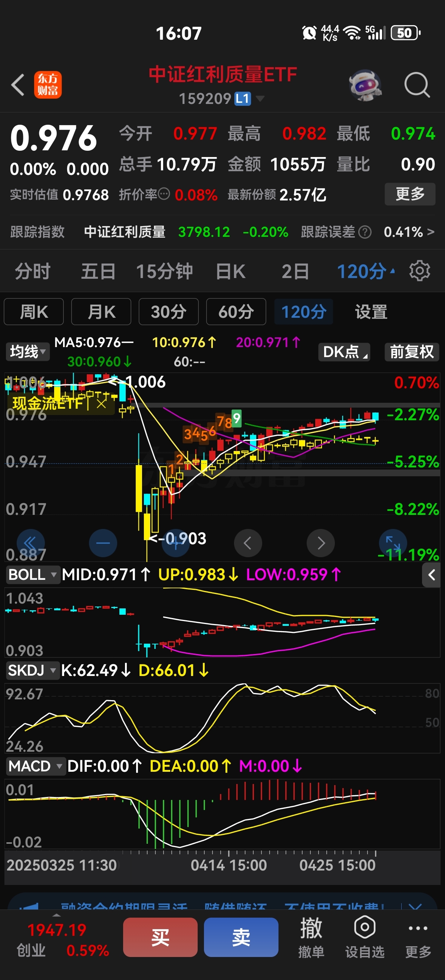Open the 前复权 adjustment selector
This screenshot has height=980, width=445.
[412, 352]
